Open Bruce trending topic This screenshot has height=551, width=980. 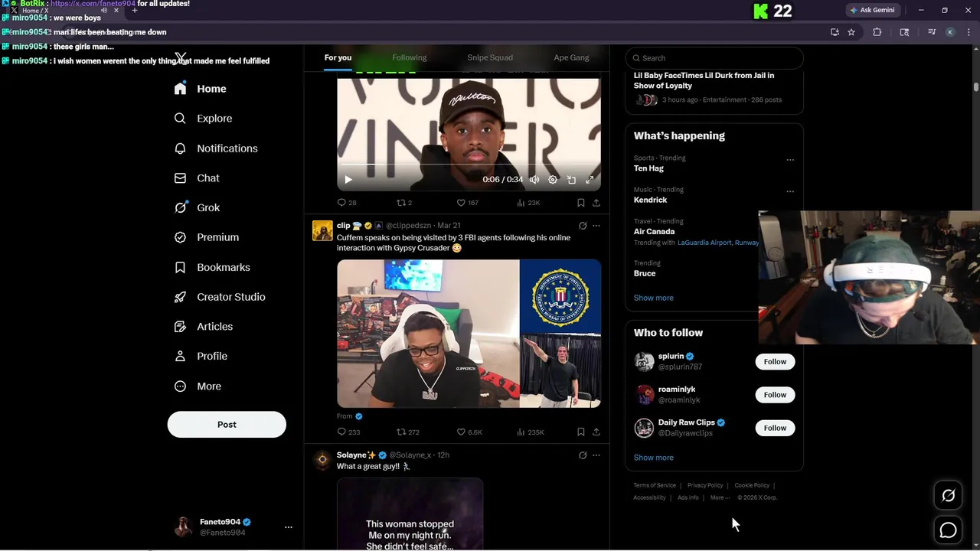pos(645,273)
